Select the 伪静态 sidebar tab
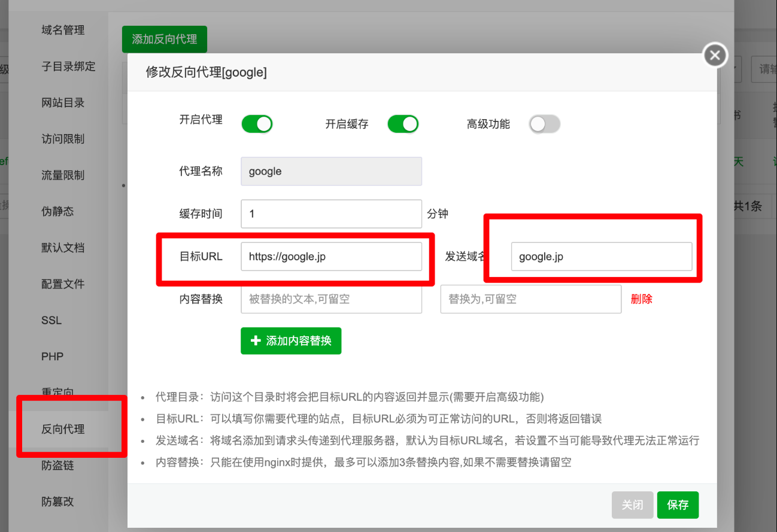The height and width of the screenshot is (532, 777). 58,211
